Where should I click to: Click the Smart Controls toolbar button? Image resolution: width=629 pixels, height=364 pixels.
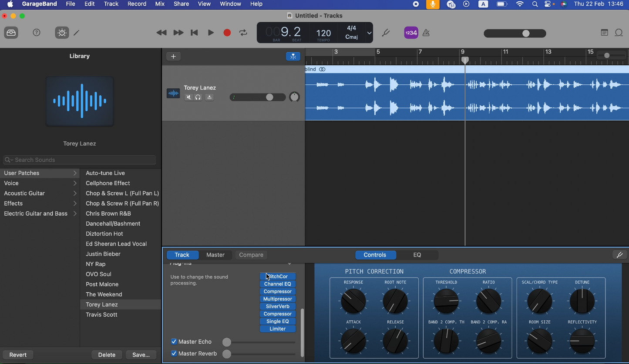(62, 33)
